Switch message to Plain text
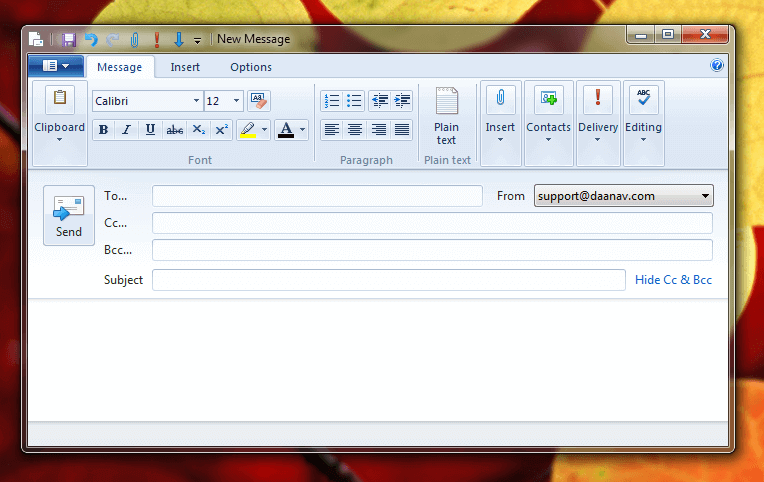Image resolution: width=764 pixels, height=482 pixels. (446, 116)
